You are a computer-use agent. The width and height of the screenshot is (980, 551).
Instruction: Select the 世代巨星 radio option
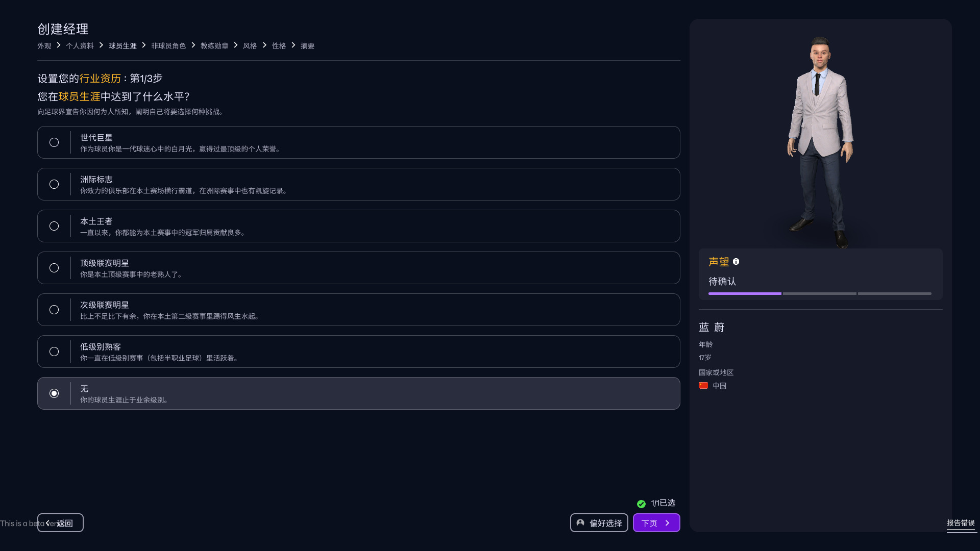[x=54, y=142]
